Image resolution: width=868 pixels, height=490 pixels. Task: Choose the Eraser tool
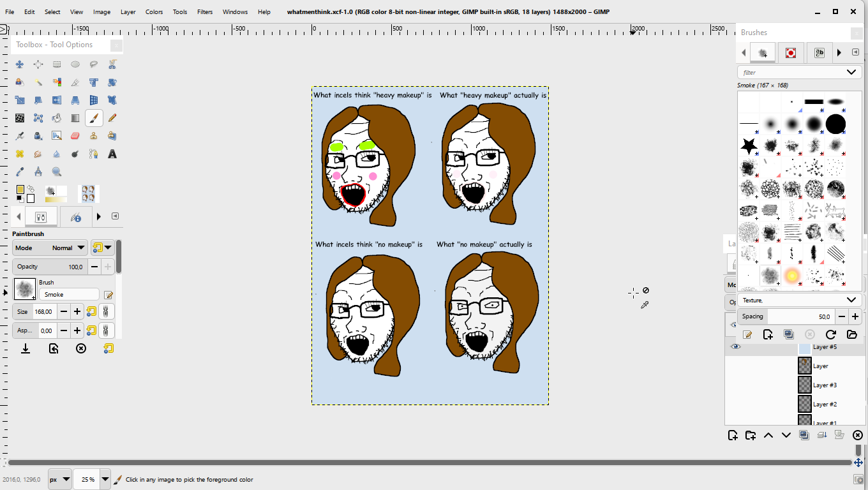click(75, 136)
